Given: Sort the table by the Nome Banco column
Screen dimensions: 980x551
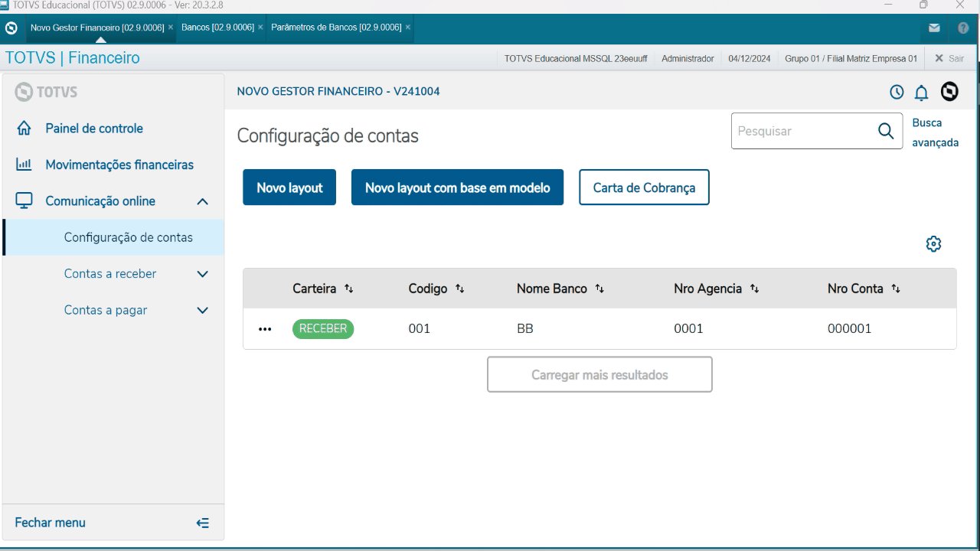Looking at the screenshot, I should pyautogui.click(x=600, y=289).
